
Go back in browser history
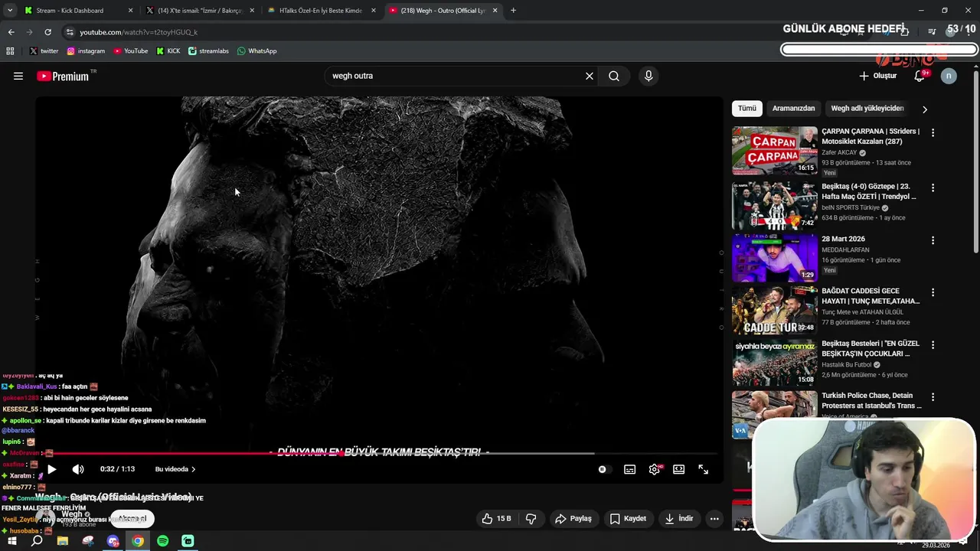tap(11, 32)
